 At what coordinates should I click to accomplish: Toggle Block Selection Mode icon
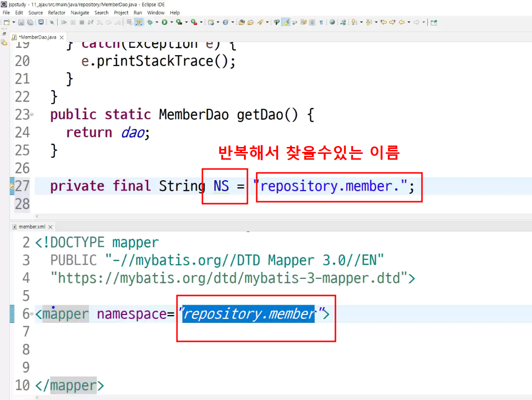tap(312, 22)
